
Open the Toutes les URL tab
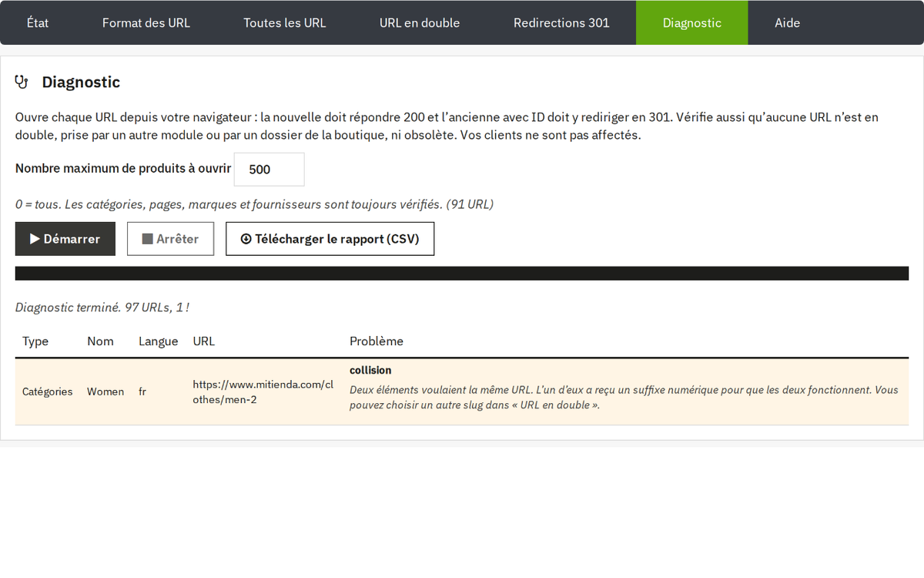(285, 22)
